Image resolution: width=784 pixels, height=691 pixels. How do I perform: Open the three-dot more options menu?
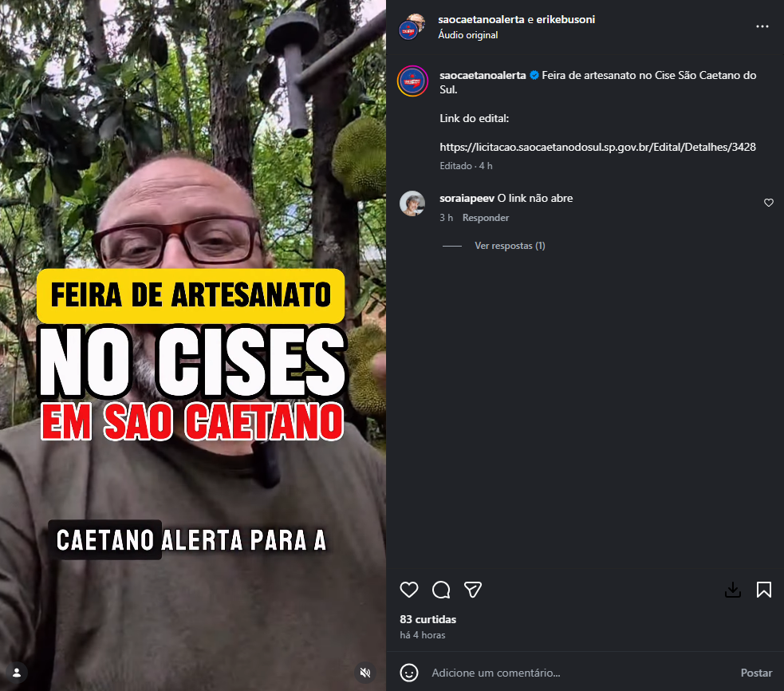[762, 26]
